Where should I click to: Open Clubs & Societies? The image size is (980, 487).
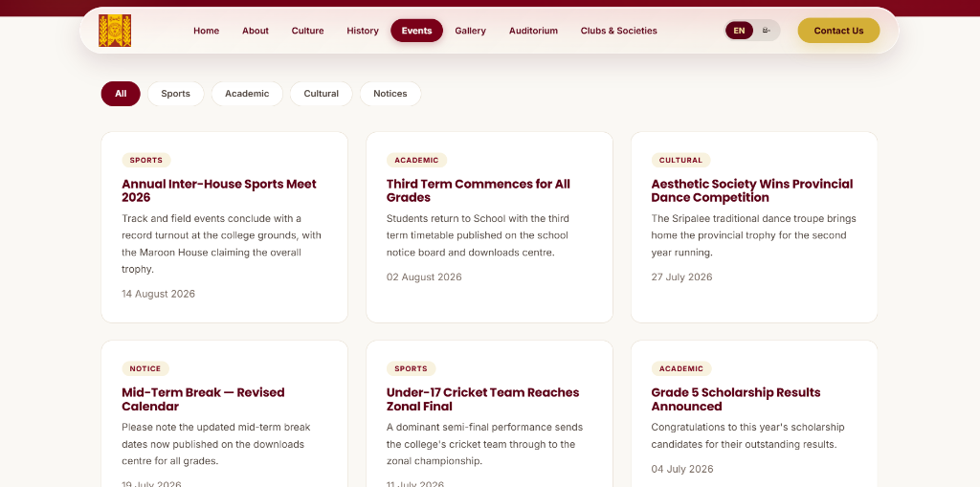(x=619, y=31)
